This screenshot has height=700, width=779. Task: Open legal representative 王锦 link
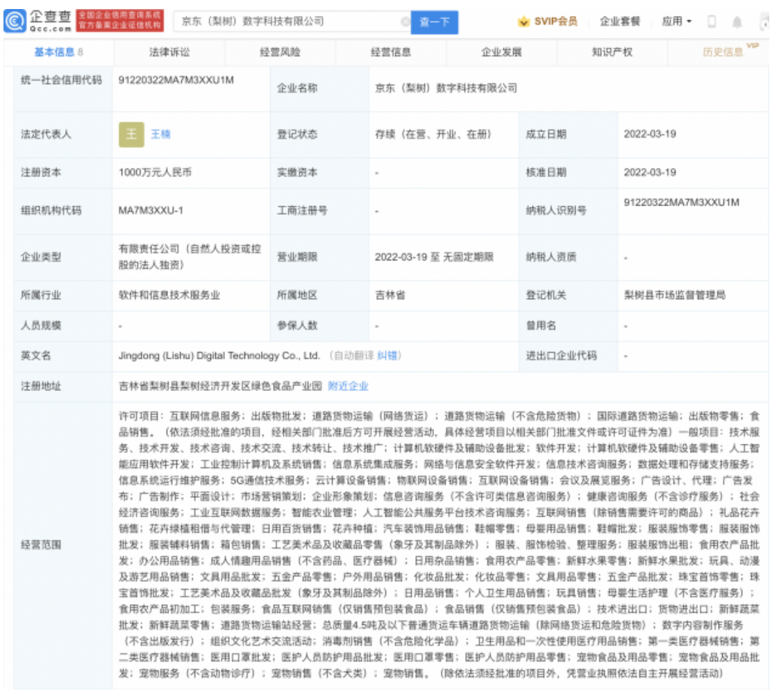tap(160, 134)
